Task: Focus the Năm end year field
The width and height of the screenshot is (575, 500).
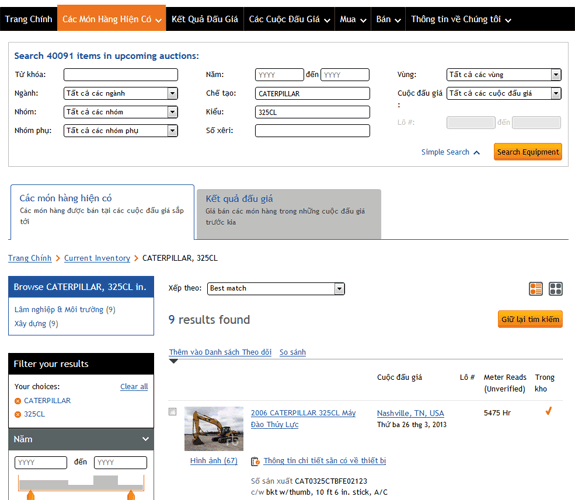Action: tap(345, 74)
